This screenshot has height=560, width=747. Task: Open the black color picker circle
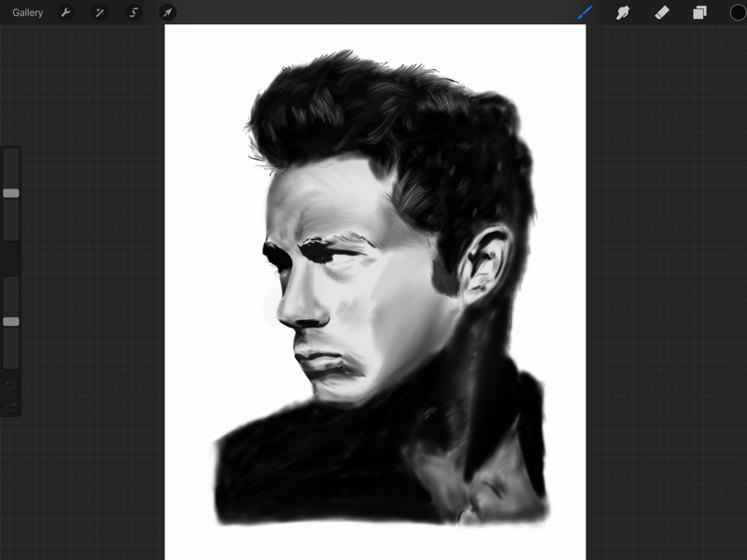coord(737,13)
